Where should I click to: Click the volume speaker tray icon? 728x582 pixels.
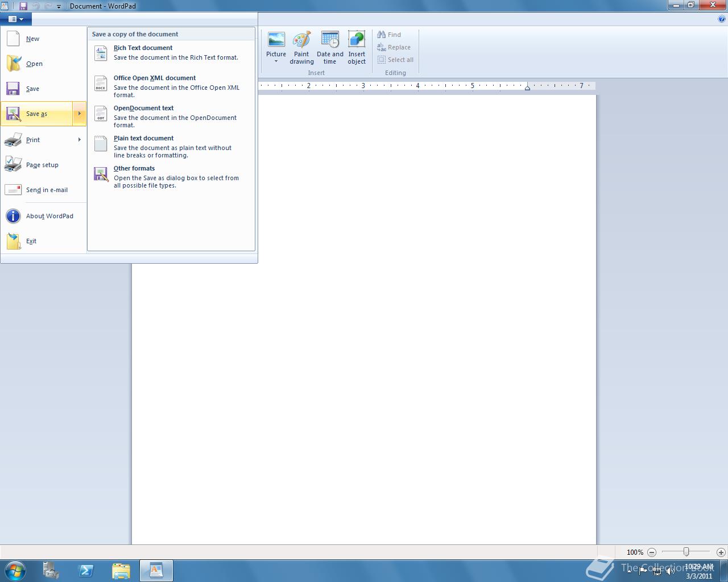pyautogui.click(x=671, y=571)
